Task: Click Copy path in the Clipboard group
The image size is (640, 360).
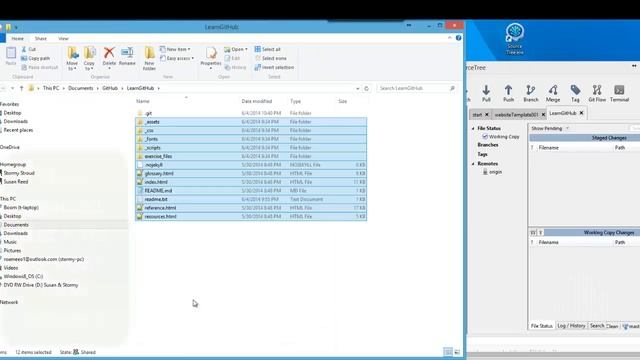Action: (36, 58)
